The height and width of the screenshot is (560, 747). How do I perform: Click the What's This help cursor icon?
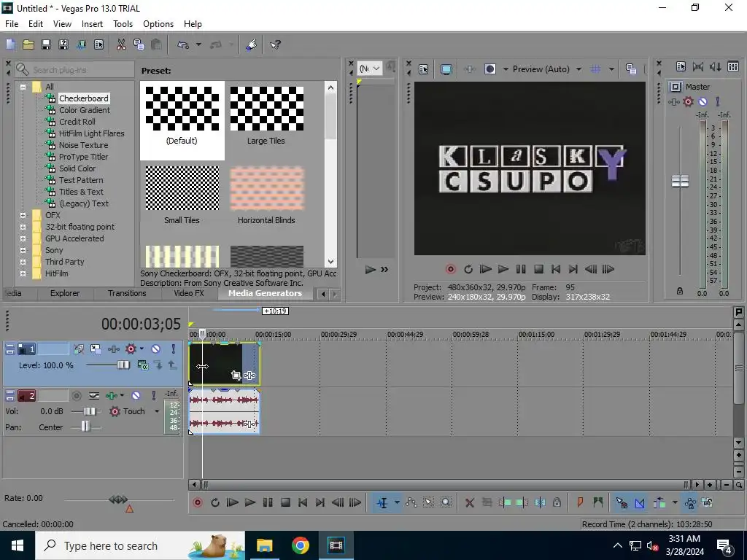(x=275, y=44)
